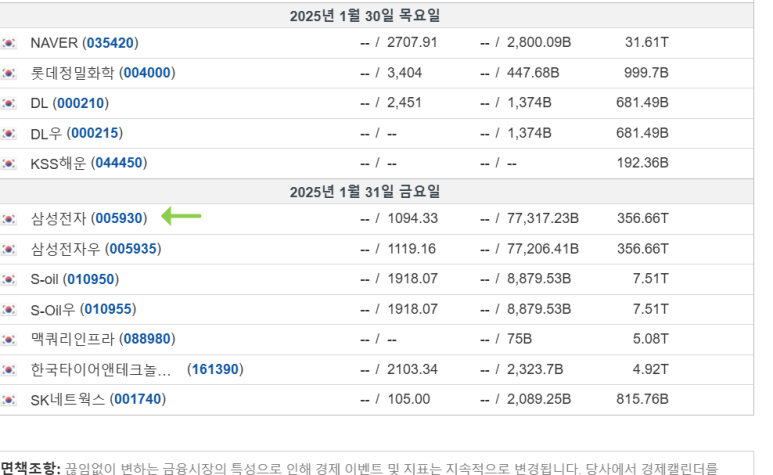Viewport: 773px width, 475px height.
Task: Select 맥쿼리인프라 market cap 5.08T
Action: [651, 339]
